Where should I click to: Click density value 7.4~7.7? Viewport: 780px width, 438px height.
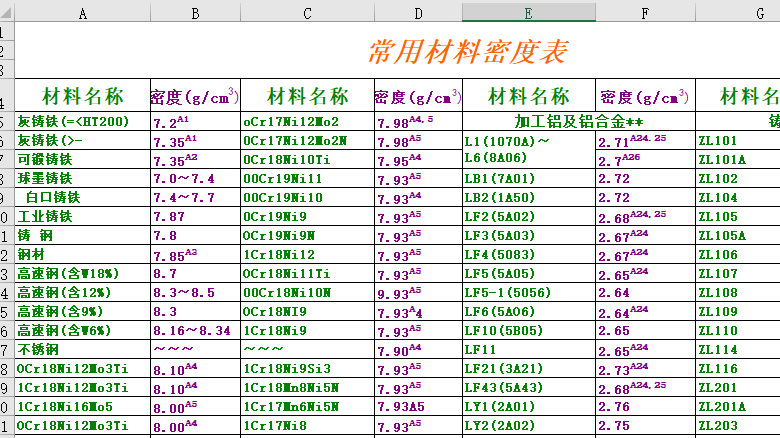[x=195, y=197]
